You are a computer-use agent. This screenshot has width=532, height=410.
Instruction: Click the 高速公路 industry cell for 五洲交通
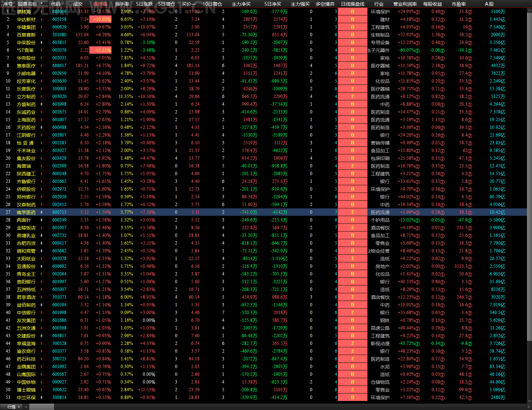pyautogui.click(x=380, y=328)
